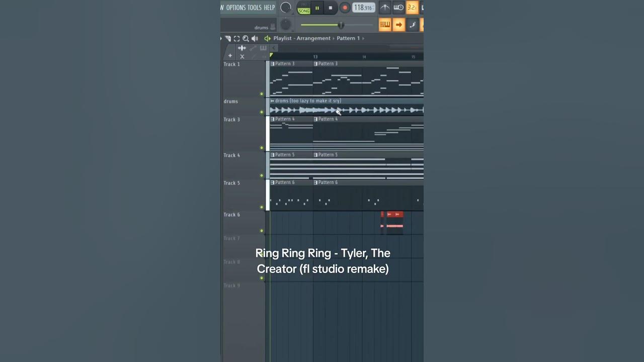Open the first Pattern 3 clip menu icon

pos(273,64)
